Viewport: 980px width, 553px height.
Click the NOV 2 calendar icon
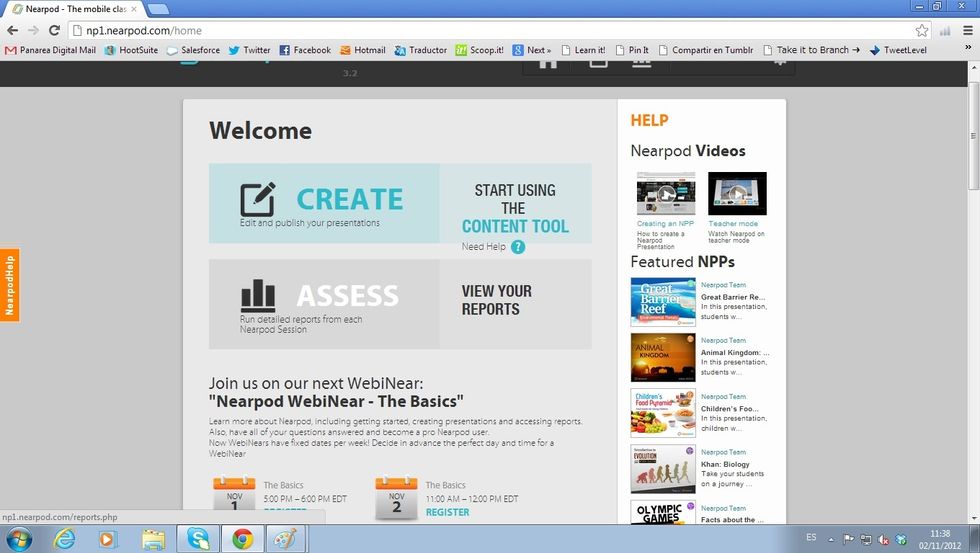[396, 499]
